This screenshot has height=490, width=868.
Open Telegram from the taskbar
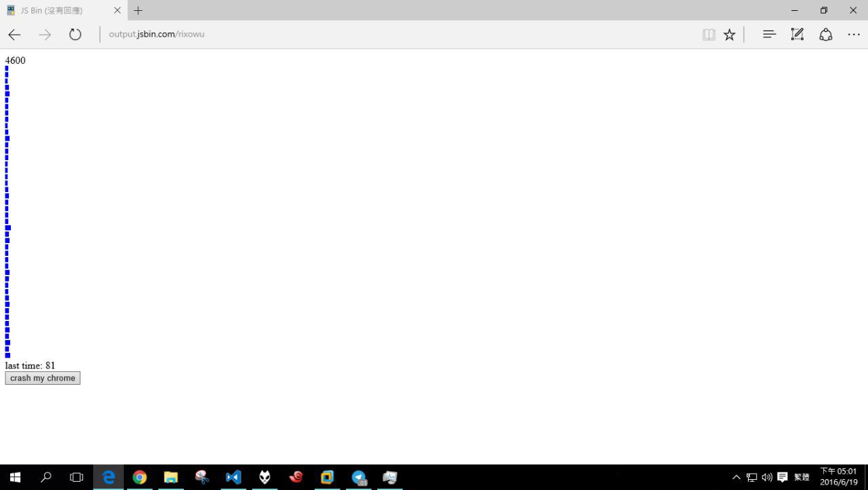[359, 477]
